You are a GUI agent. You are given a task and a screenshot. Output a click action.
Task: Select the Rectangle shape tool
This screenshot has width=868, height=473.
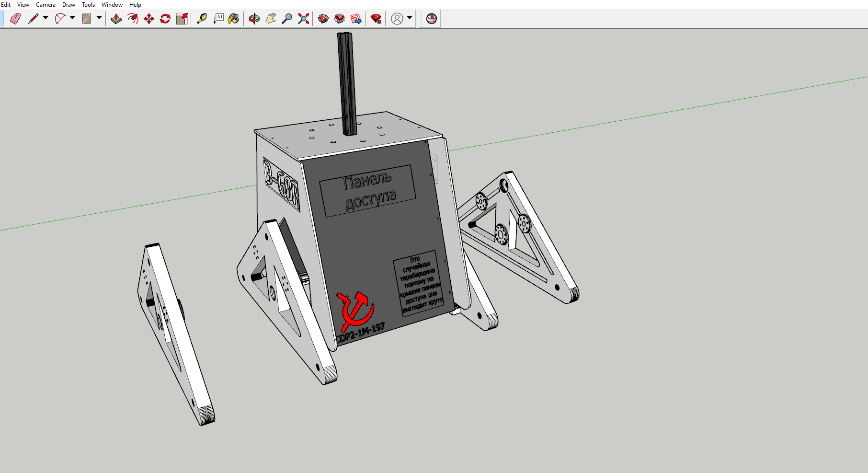click(87, 19)
